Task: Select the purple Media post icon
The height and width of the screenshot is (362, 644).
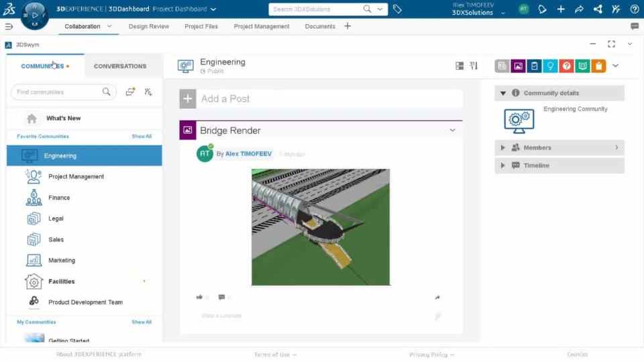Action: pyautogui.click(x=519, y=66)
